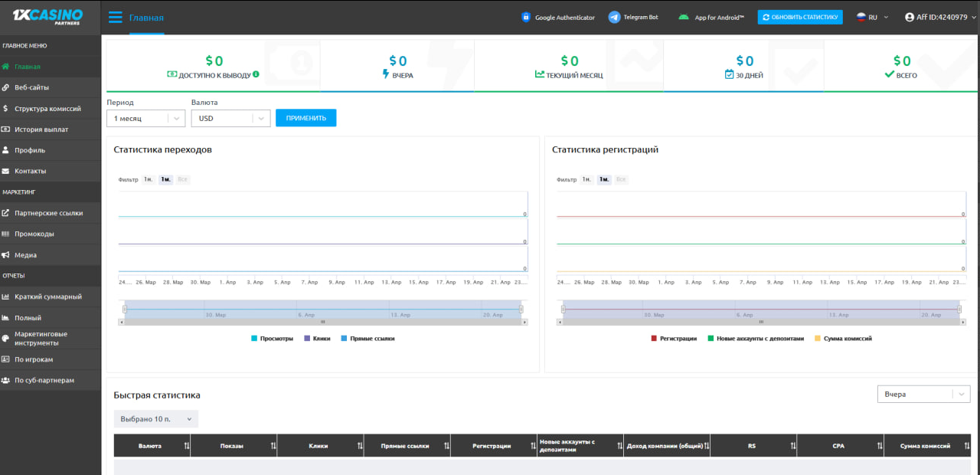Select the 1н. filter on registrations chart
The width and height of the screenshot is (980, 475).
tap(586, 179)
